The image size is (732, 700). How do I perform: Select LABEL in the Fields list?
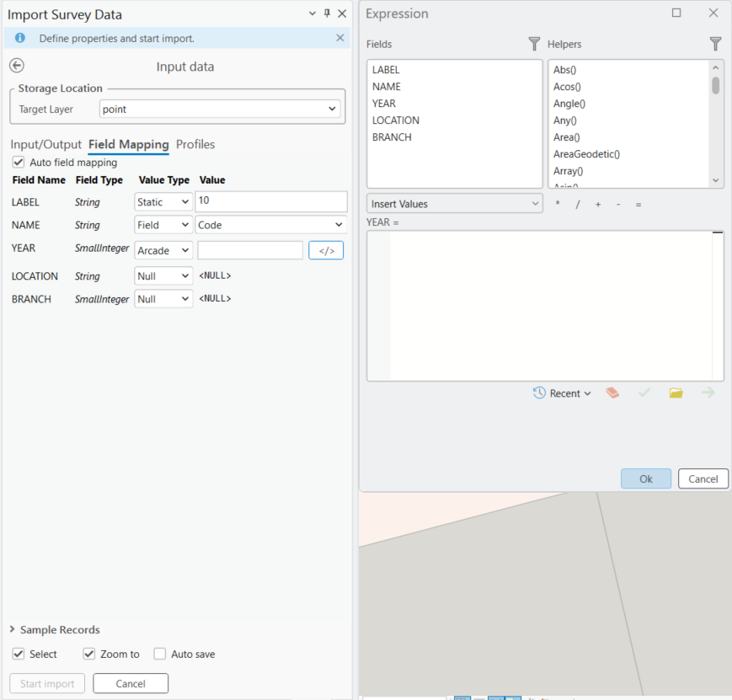coord(386,70)
